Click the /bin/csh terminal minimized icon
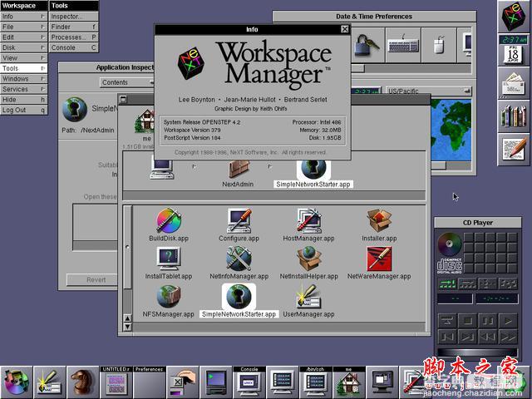 tap(315, 382)
